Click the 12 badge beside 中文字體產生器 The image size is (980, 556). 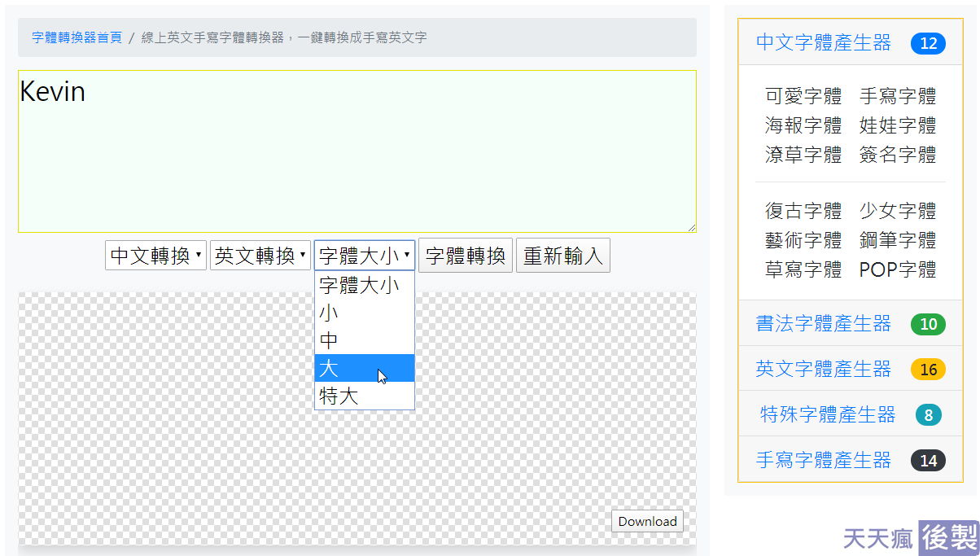coord(928,43)
